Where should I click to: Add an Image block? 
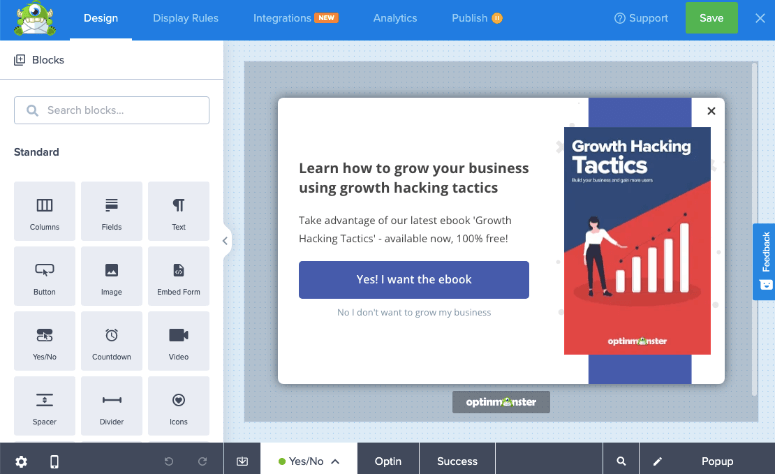112,276
